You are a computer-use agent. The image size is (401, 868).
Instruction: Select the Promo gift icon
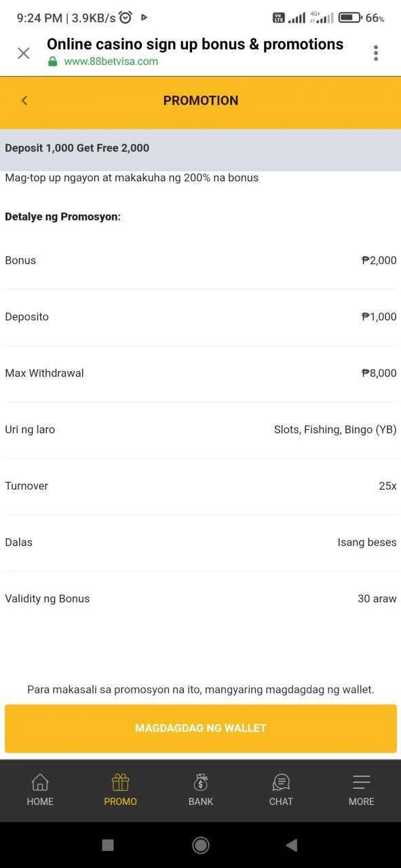pos(121,783)
